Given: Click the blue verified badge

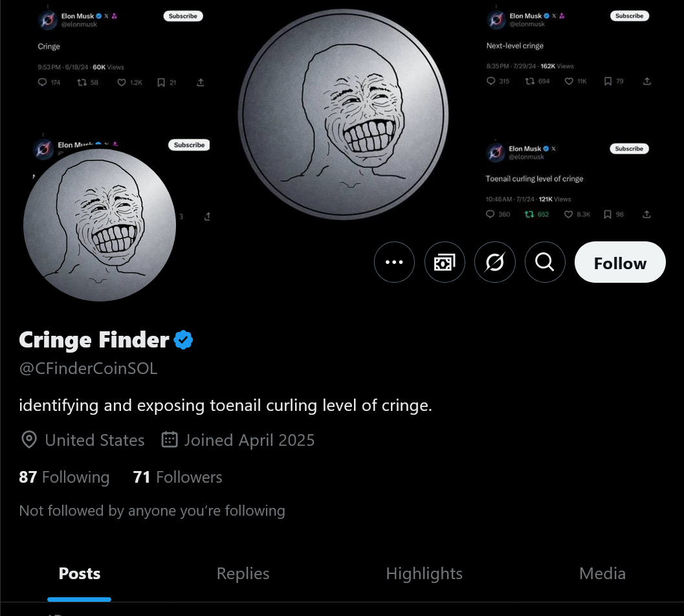Looking at the screenshot, I should [183, 340].
